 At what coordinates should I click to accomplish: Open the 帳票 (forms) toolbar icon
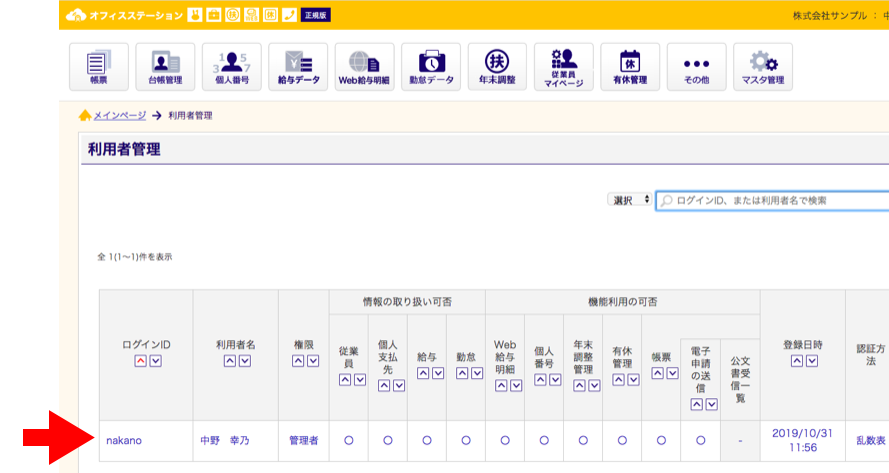[x=99, y=67]
